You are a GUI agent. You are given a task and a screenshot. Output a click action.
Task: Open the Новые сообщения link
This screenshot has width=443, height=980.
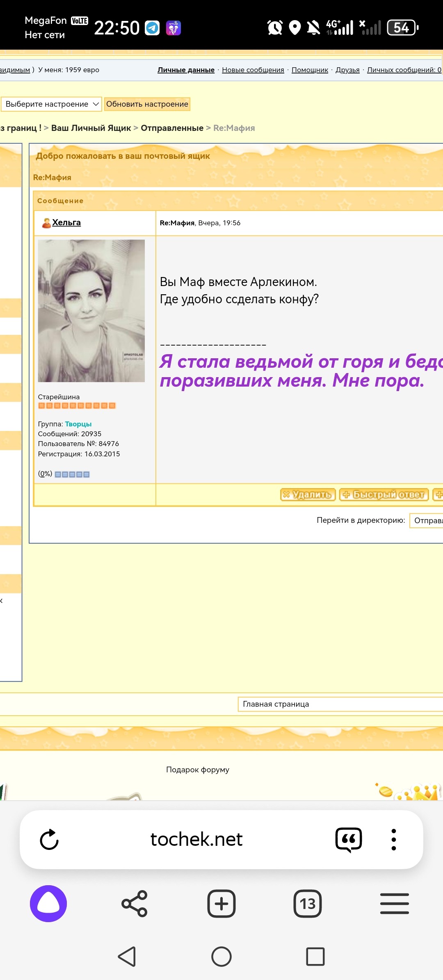pyautogui.click(x=253, y=70)
